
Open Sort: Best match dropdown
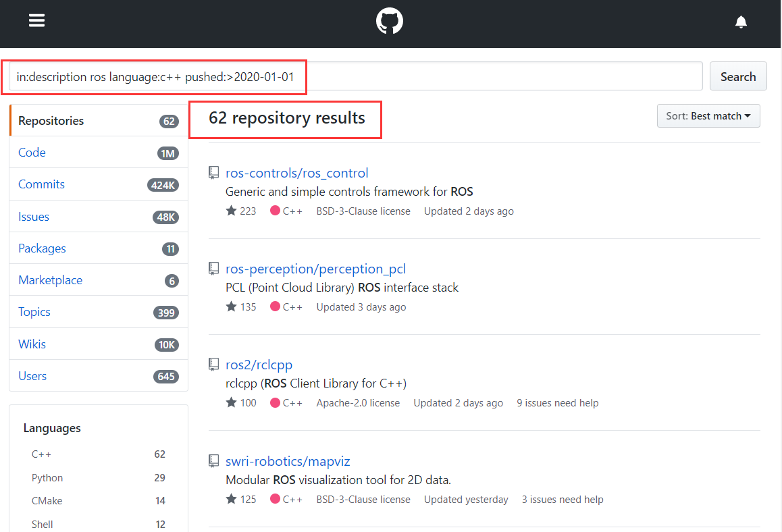(x=708, y=115)
